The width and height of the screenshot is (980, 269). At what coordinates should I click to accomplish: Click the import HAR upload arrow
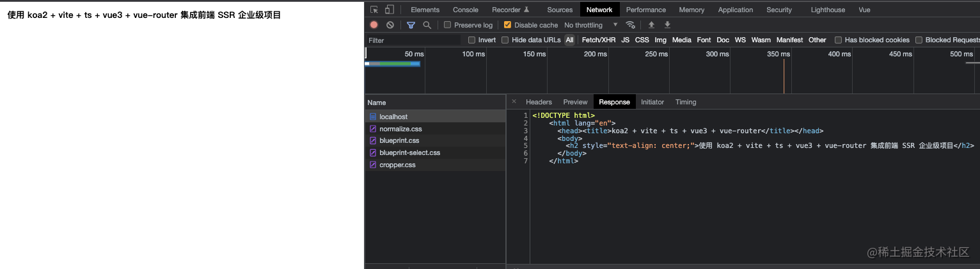click(651, 25)
